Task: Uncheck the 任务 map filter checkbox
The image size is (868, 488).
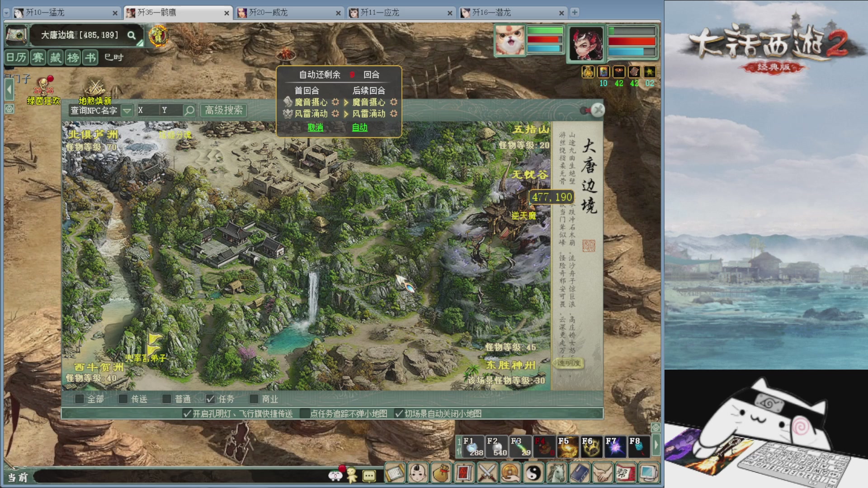Action: point(210,399)
